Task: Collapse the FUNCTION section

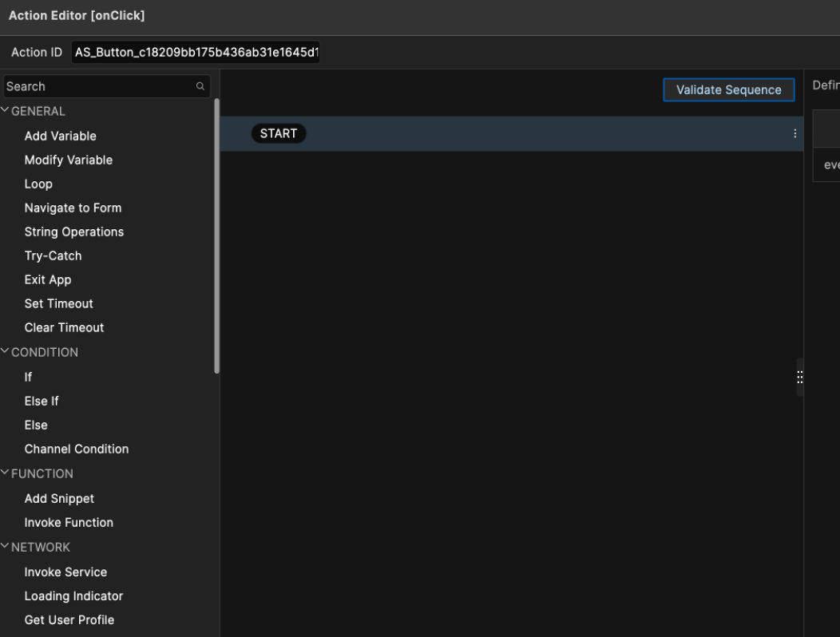Action: 6,473
